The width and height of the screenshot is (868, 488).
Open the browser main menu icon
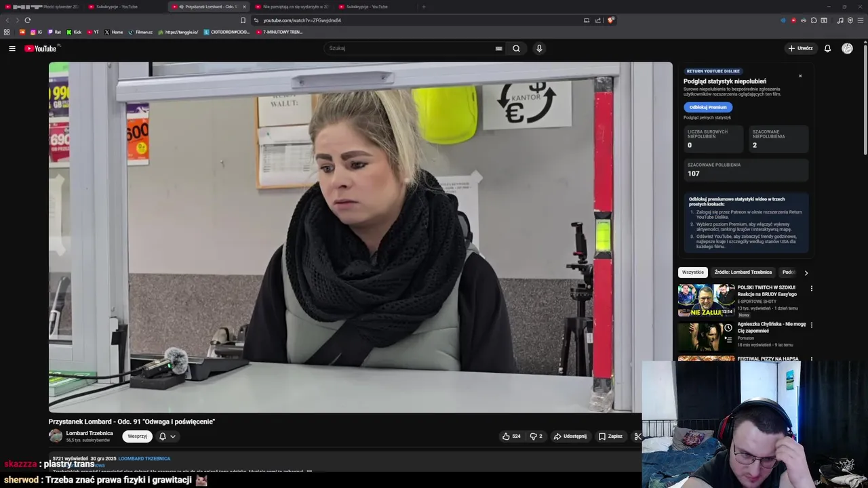point(861,20)
